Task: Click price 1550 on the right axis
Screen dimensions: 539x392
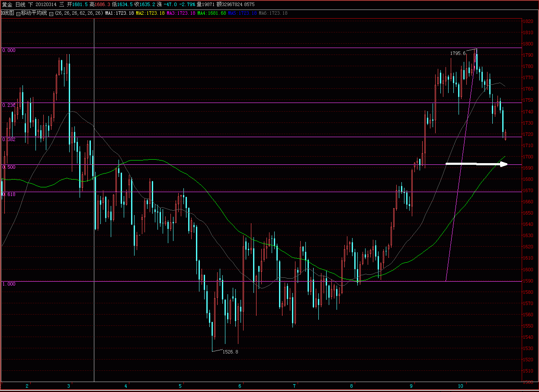Action: tap(528, 326)
